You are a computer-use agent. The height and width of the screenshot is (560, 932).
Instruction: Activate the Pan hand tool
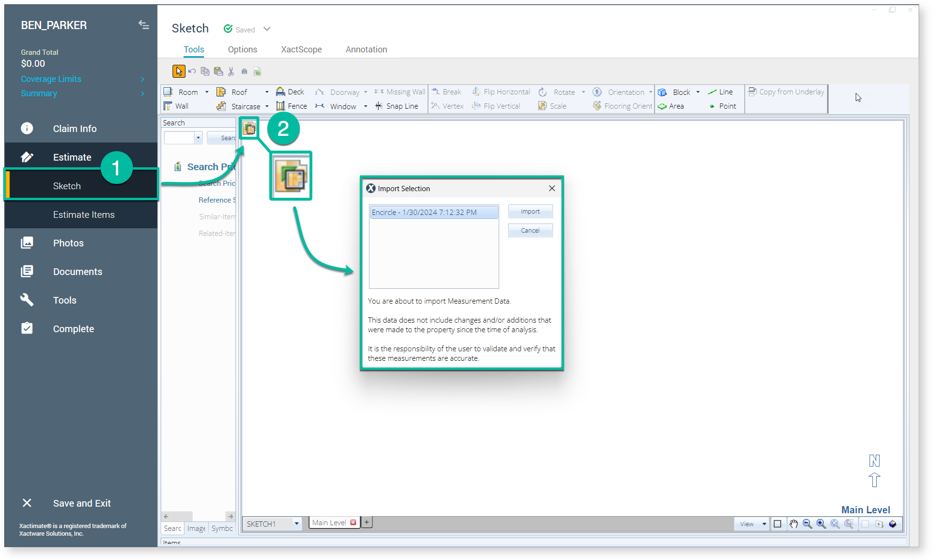[x=794, y=523]
